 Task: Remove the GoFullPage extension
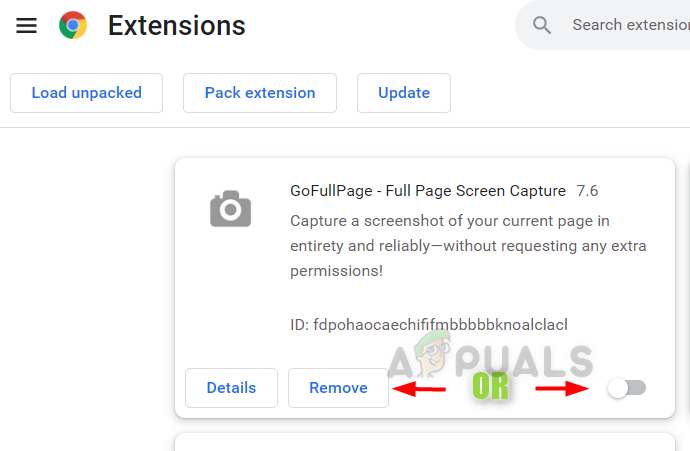click(338, 388)
